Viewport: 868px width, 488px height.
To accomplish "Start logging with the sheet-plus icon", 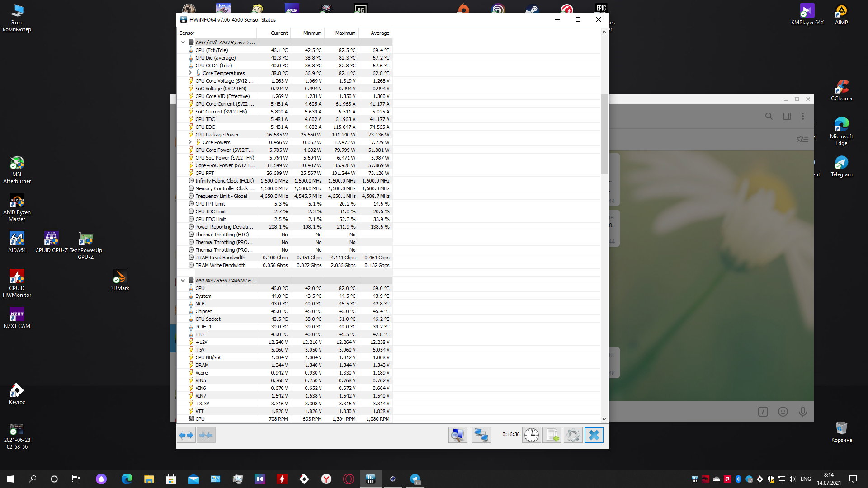I will 552,435.
